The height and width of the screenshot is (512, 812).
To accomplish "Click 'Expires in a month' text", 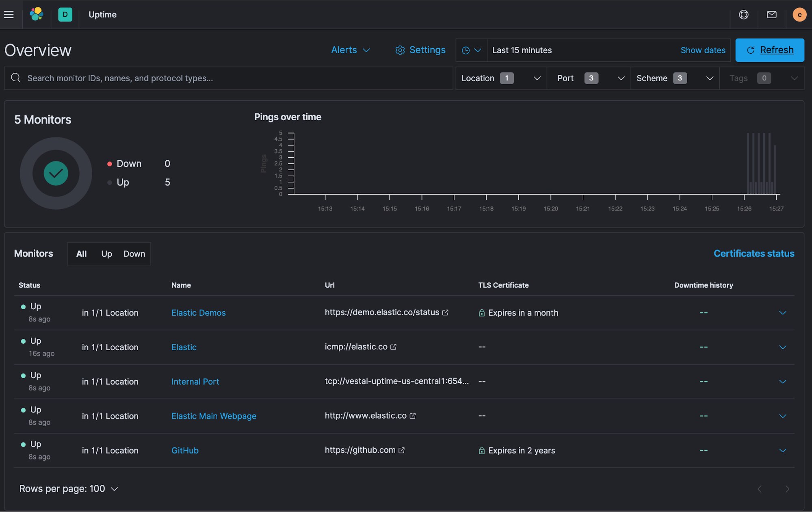I will click(x=523, y=313).
